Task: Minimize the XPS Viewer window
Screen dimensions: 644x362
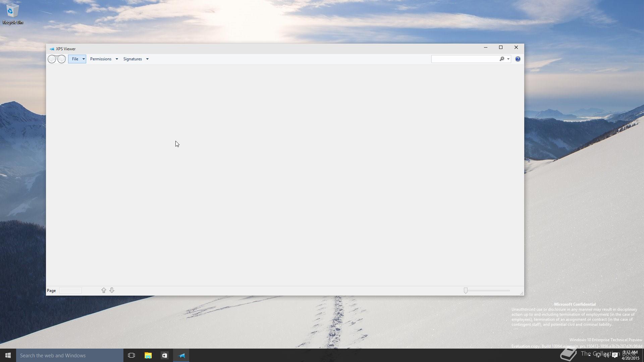Action: point(485,48)
